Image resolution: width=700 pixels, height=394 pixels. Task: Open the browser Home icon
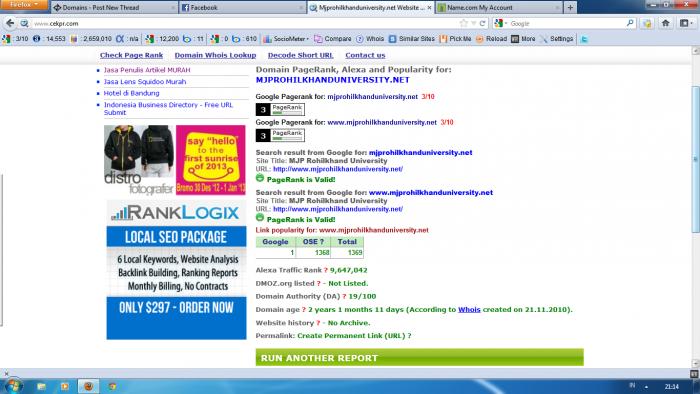[666, 23]
